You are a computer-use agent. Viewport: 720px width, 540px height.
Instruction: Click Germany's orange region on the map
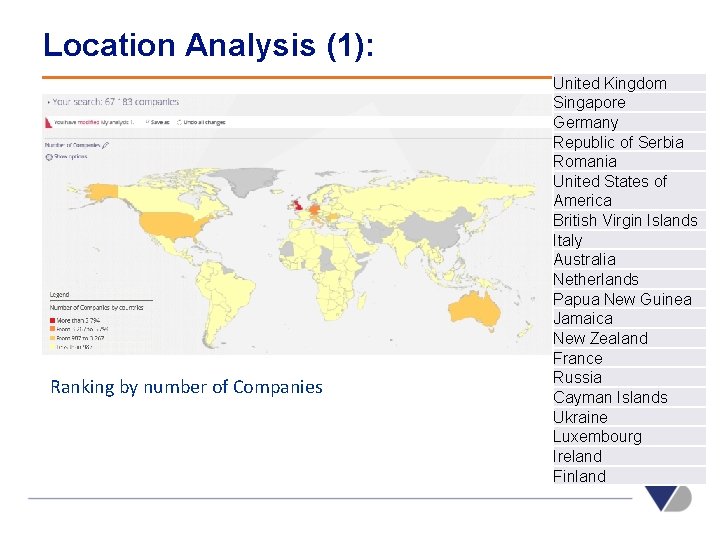(x=315, y=210)
